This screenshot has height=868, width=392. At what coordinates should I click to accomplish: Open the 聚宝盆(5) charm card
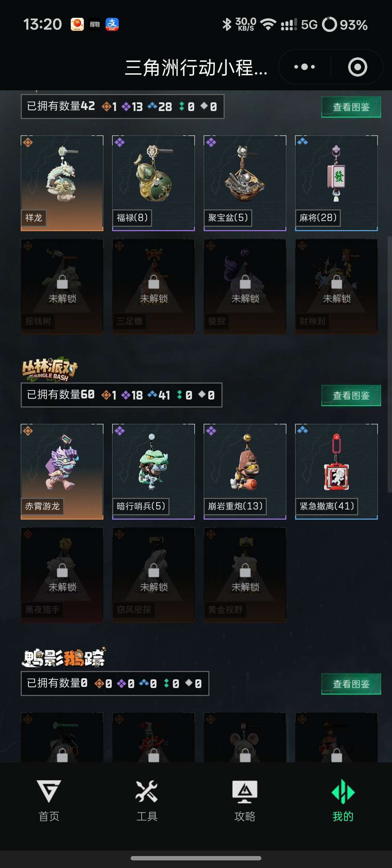coord(245,183)
